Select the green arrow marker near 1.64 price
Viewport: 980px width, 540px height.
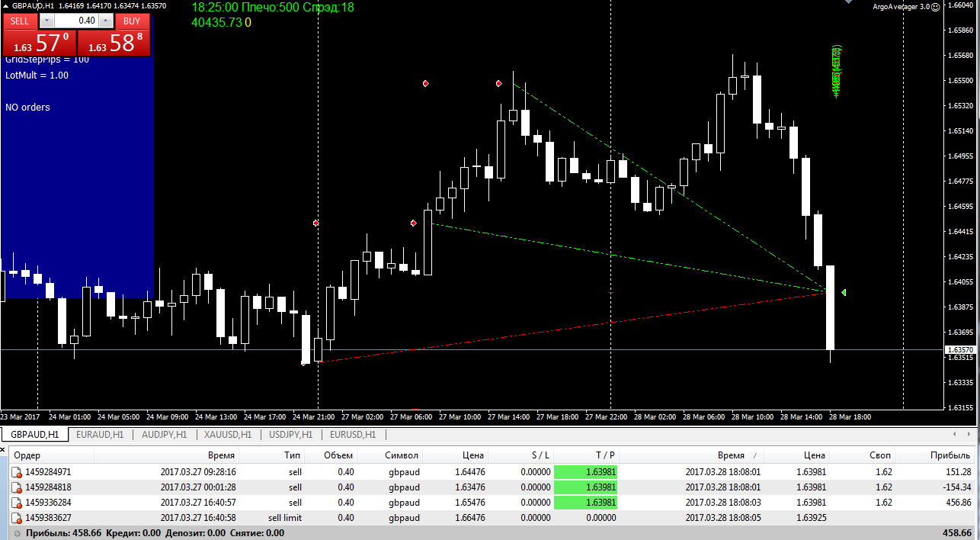click(844, 292)
